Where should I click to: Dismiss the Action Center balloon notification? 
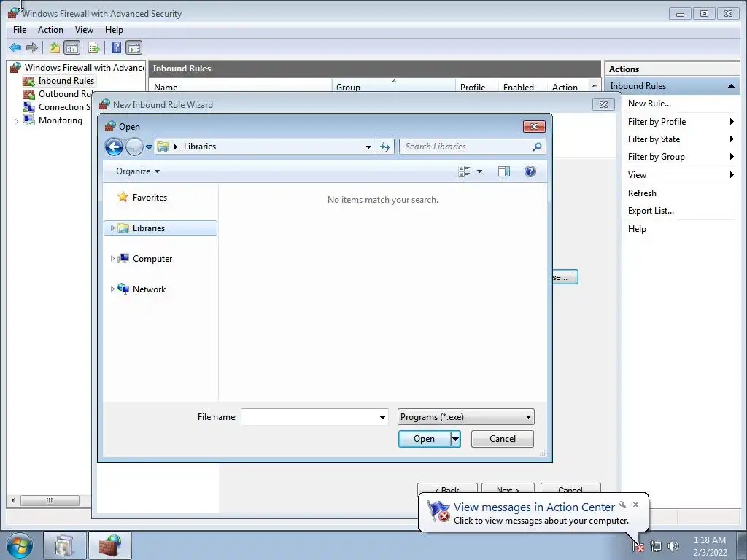[635, 505]
